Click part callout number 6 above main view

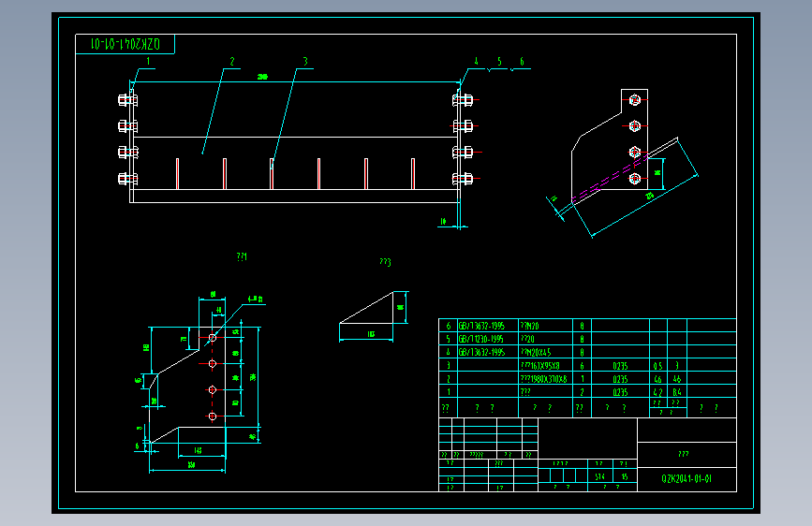coord(522,62)
